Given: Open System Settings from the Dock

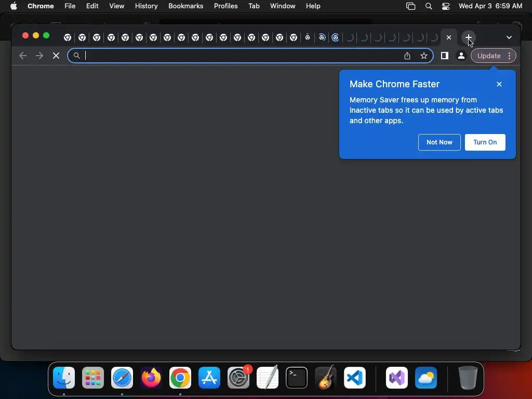Looking at the screenshot, I should [x=238, y=378].
